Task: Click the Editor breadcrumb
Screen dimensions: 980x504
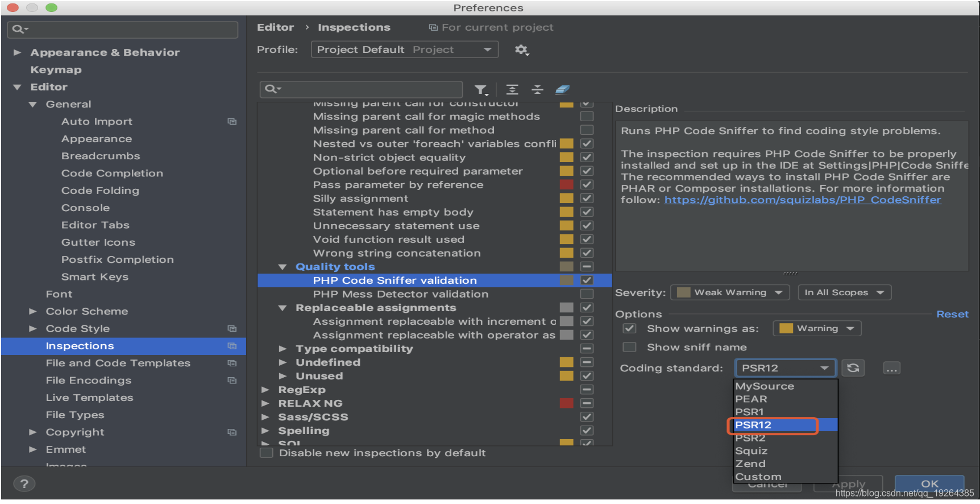Action: pos(276,27)
